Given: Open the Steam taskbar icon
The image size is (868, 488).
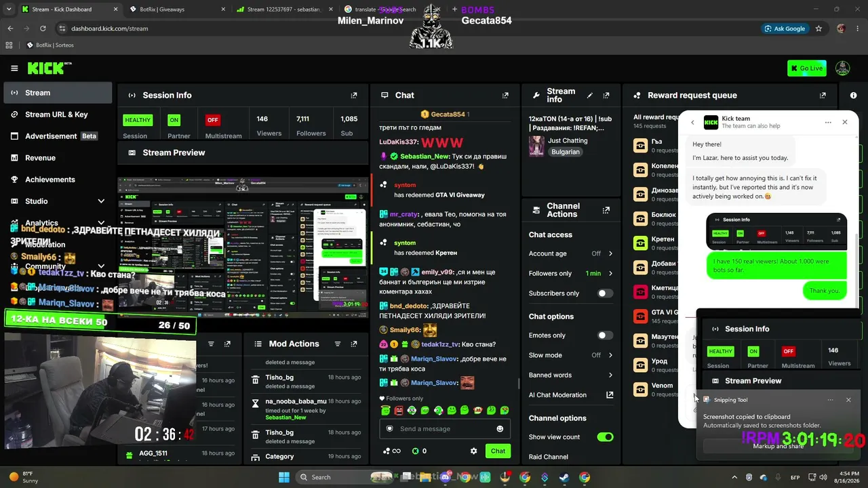Looking at the screenshot, I should pyautogui.click(x=564, y=477).
